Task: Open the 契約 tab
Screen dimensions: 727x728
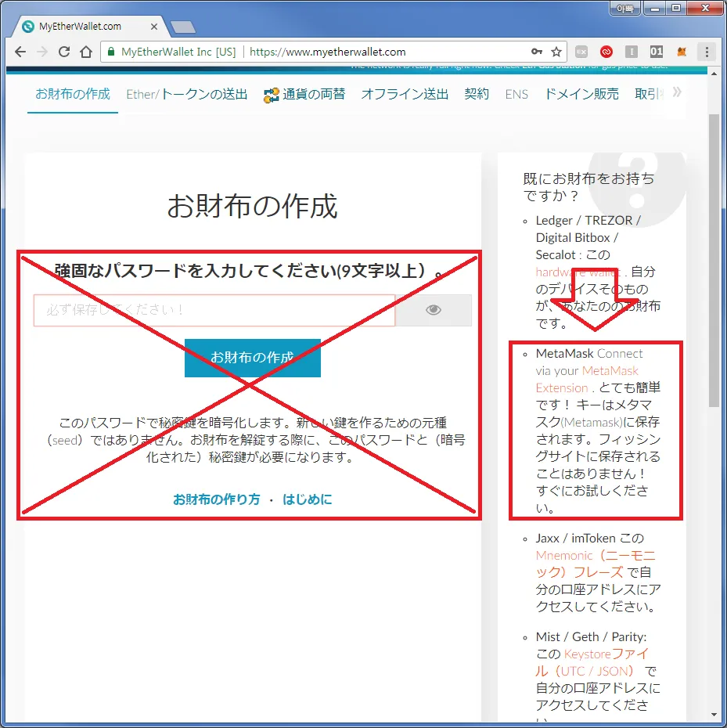Action: (477, 94)
